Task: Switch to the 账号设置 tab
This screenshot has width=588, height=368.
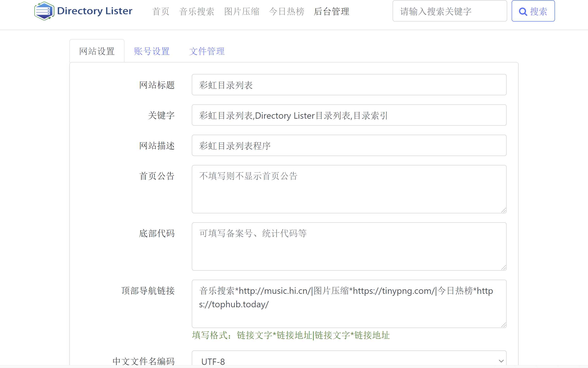Action: point(152,51)
